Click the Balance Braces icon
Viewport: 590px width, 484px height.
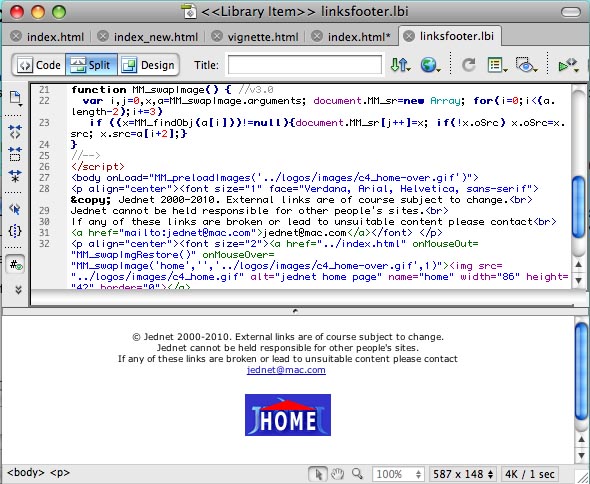15,231
